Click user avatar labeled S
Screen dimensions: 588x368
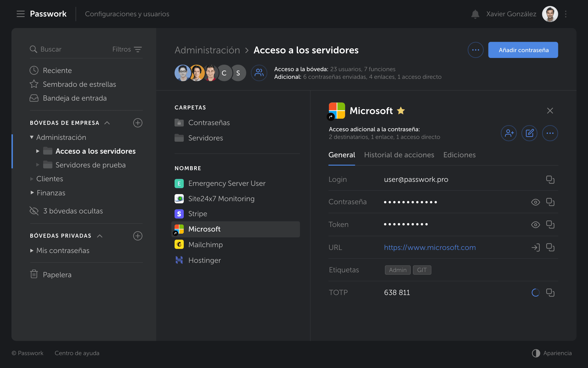pyautogui.click(x=238, y=73)
